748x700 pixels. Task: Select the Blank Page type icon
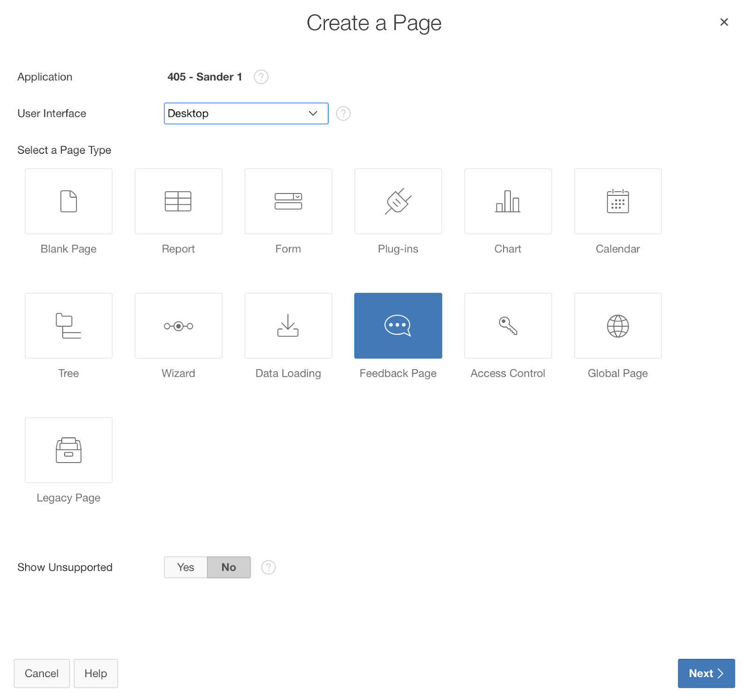69,201
